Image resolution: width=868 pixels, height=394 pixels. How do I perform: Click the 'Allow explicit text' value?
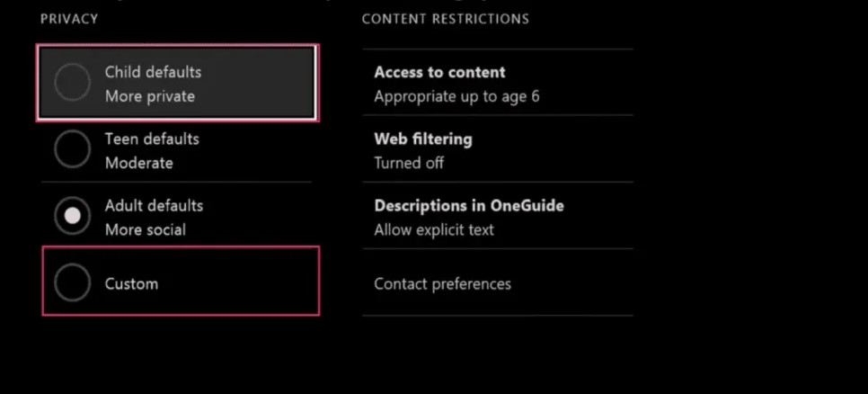pos(434,229)
